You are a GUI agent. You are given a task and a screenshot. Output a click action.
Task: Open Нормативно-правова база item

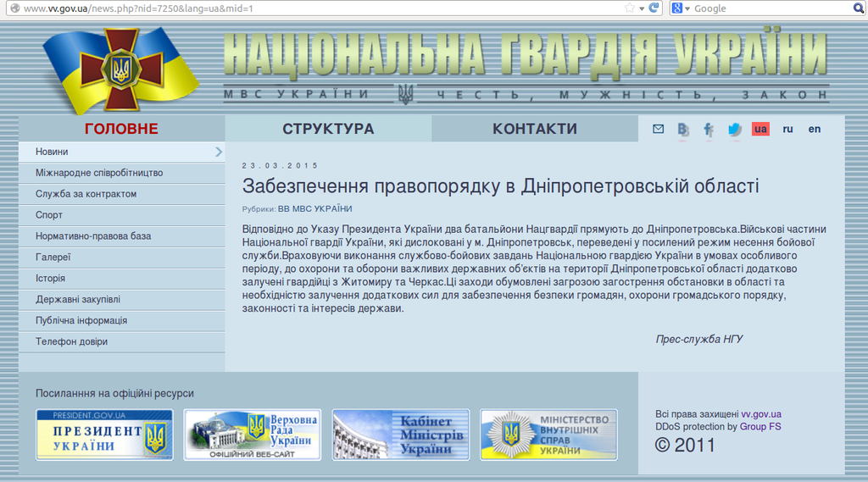tap(122, 235)
